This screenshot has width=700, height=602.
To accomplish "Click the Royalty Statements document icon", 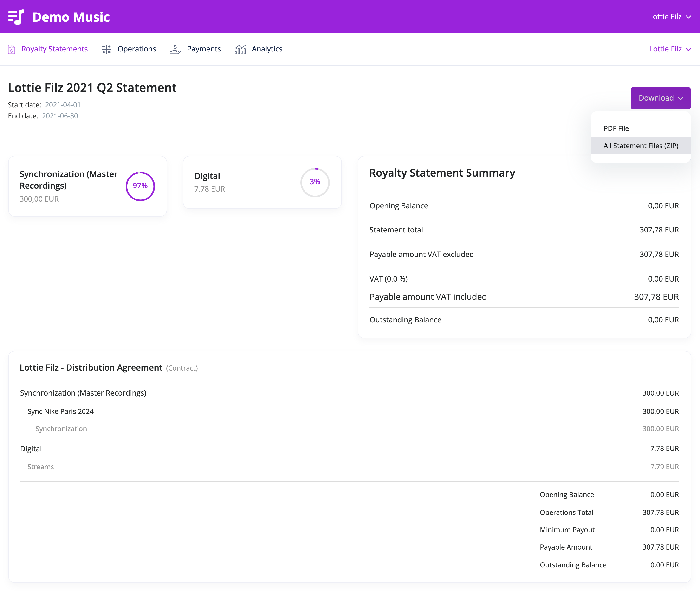I will (12, 49).
